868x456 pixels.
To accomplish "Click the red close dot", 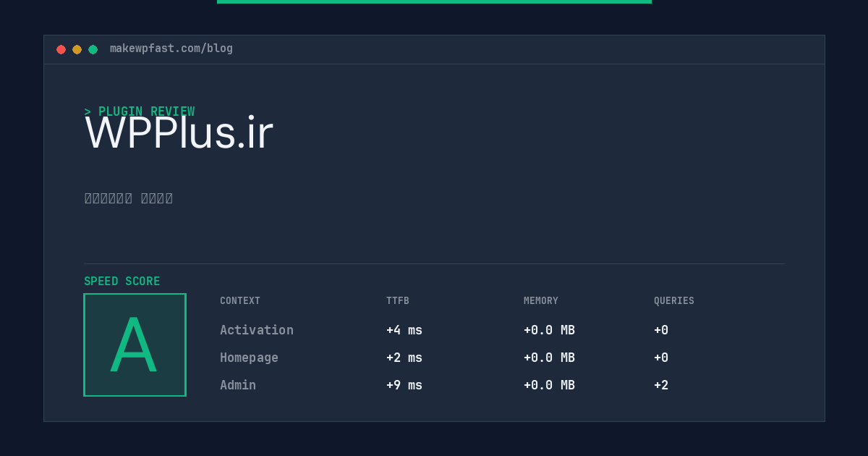I will tap(61, 49).
